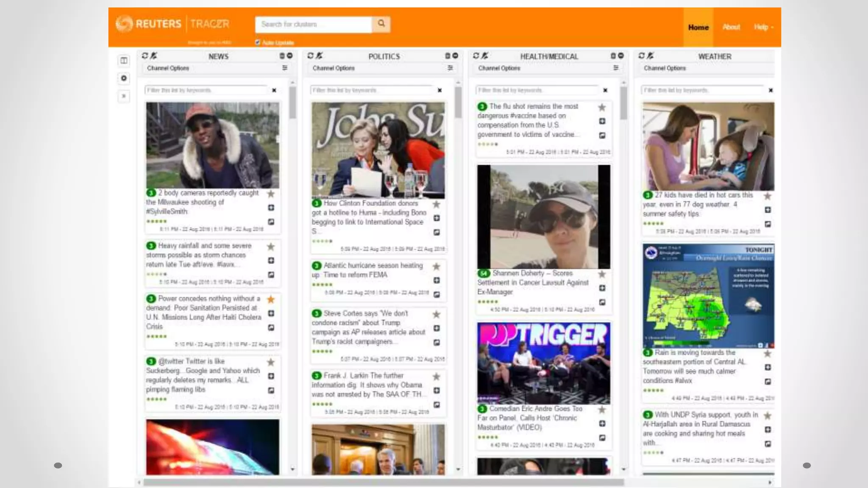The height and width of the screenshot is (488, 868).
Task: Click the search magnifier button
Action: coord(381,24)
